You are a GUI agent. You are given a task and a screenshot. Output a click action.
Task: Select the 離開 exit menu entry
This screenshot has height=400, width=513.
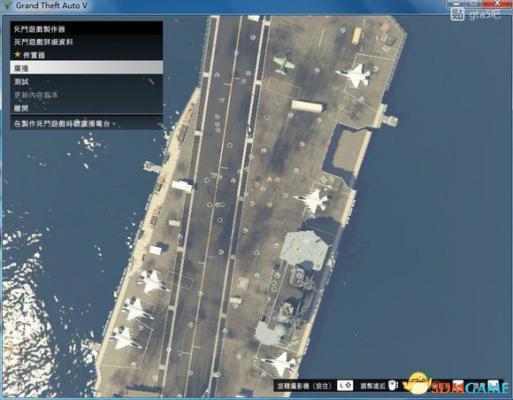(x=87, y=108)
